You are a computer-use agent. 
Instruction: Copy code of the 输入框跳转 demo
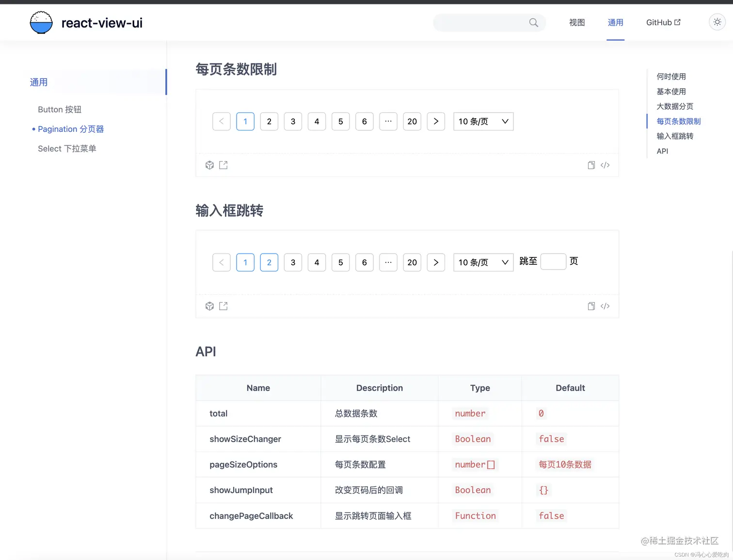point(591,306)
